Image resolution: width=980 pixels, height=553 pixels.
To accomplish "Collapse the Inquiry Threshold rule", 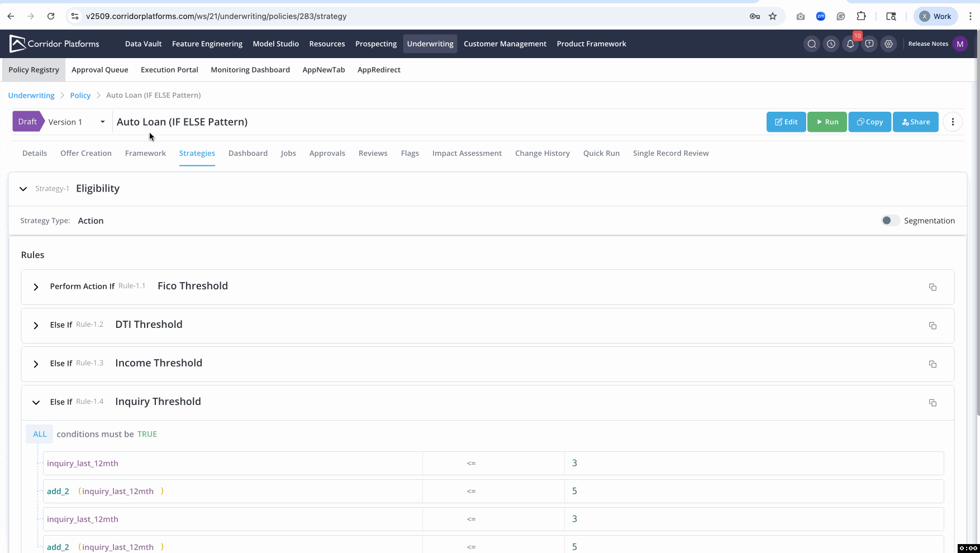I will pos(36,402).
